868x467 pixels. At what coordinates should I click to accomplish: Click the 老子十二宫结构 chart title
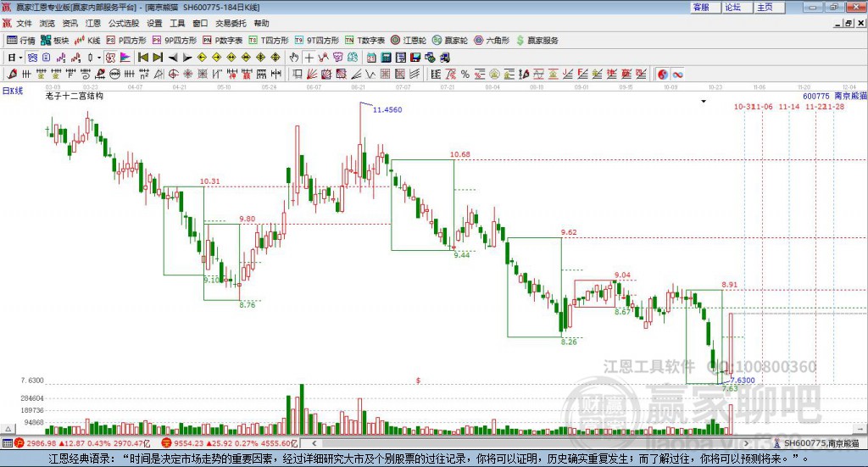tap(75, 96)
